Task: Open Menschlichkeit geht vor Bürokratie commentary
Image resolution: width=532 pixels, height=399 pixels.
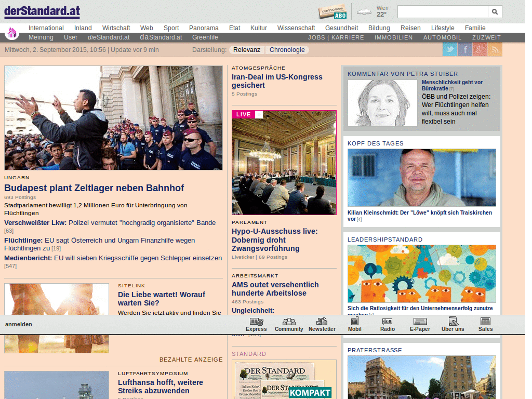Action: click(452, 85)
